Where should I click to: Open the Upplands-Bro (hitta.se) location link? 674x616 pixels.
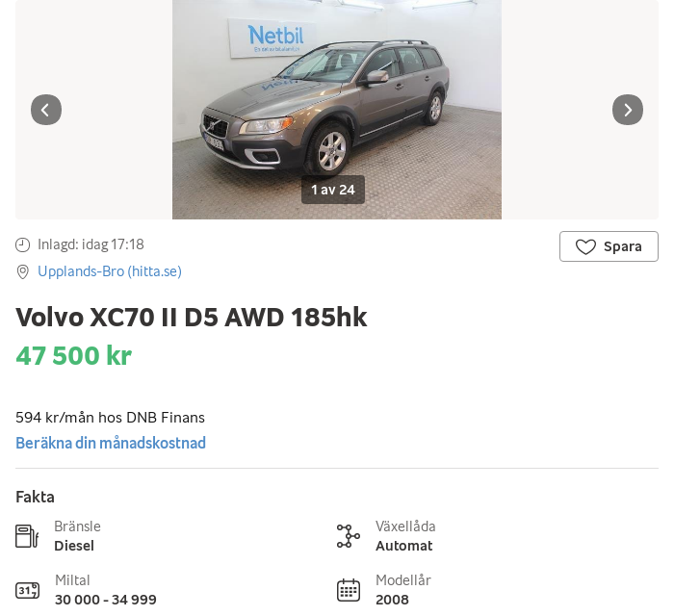(x=110, y=271)
